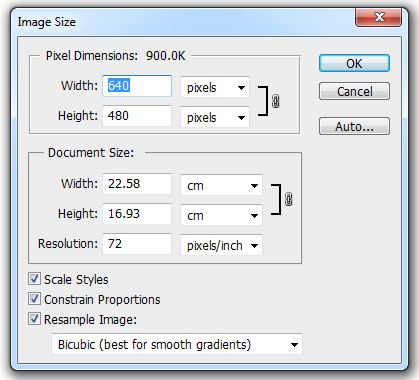Uncheck Constrain Proportions
The image size is (419, 380).
tap(34, 299)
